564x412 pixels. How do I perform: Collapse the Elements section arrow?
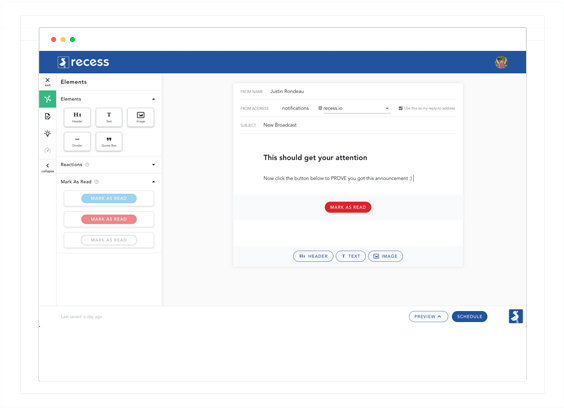pyautogui.click(x=154, y=99)
